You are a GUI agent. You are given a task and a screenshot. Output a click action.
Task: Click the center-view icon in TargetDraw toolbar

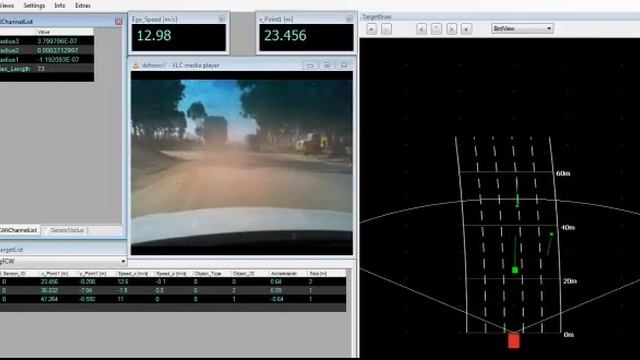[x=436, y=29]
